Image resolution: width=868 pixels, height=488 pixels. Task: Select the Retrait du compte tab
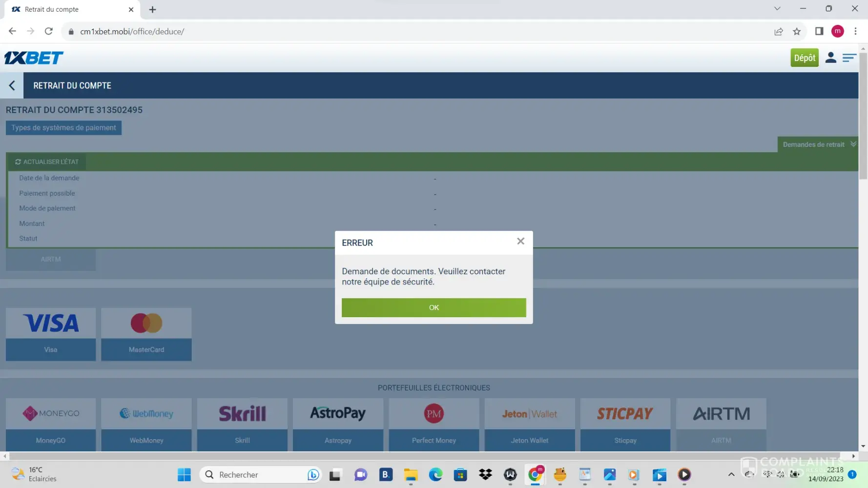[72, 9]
